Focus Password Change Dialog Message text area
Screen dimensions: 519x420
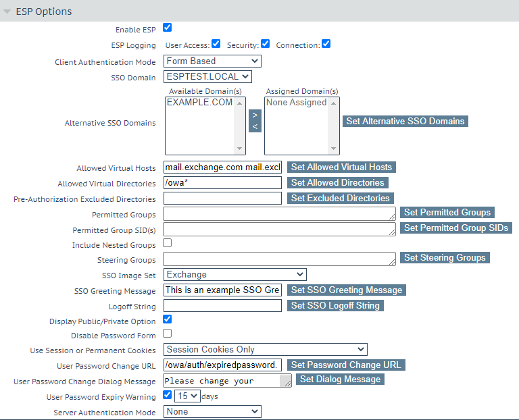(x=227, y=381)
